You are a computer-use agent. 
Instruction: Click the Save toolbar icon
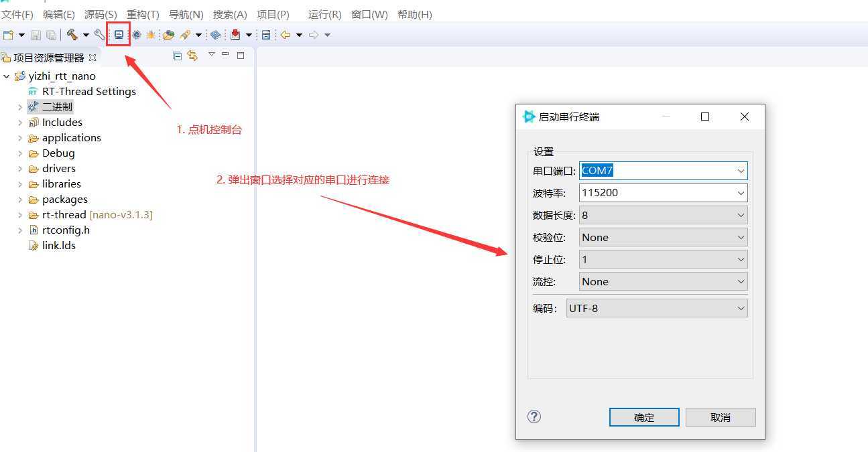point(36,35)
